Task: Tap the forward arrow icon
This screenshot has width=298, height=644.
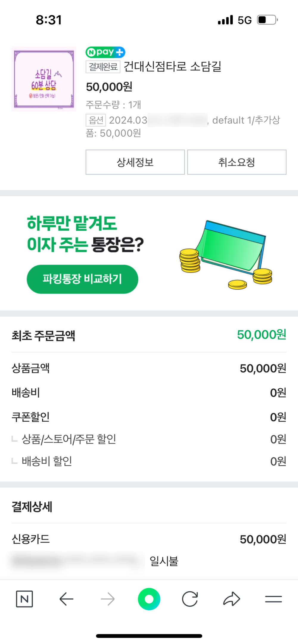Action: pyautogui.click(x=108, y=599)
